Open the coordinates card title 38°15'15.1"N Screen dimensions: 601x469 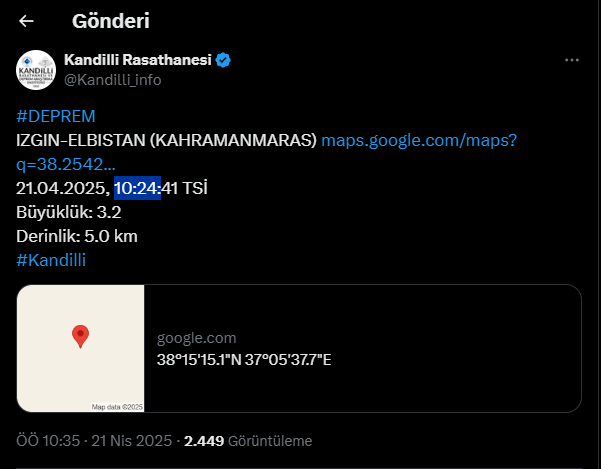[244, 359]
